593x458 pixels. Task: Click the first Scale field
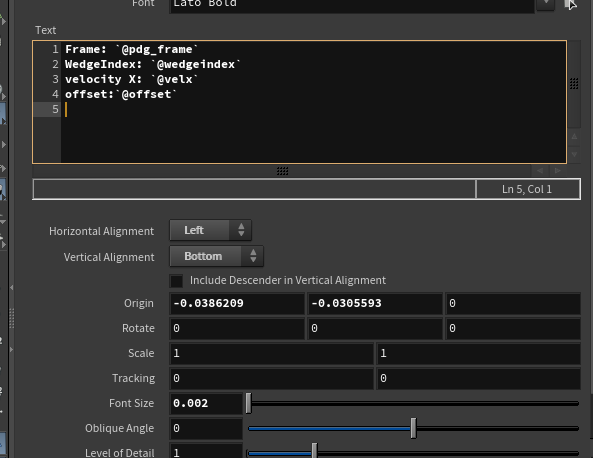click(271, 353)
